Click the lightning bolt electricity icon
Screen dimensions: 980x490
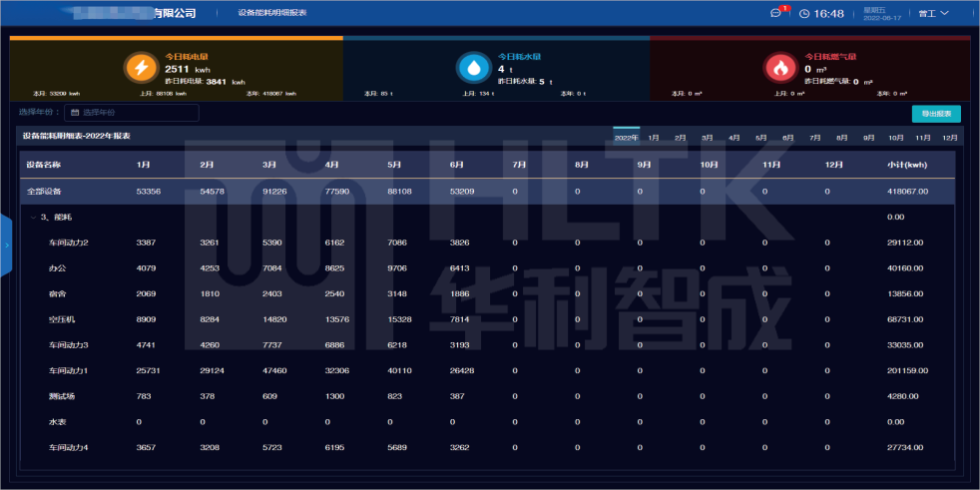coord(140,68)
